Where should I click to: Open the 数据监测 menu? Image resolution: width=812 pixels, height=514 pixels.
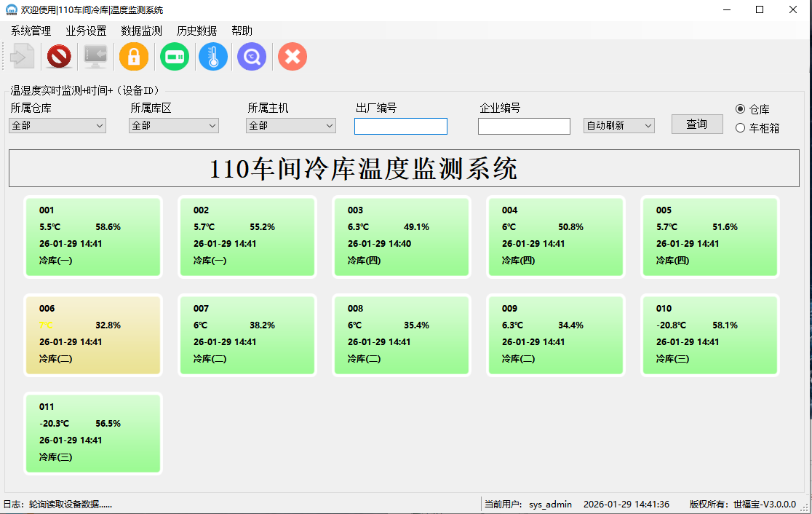pos(141,31)
